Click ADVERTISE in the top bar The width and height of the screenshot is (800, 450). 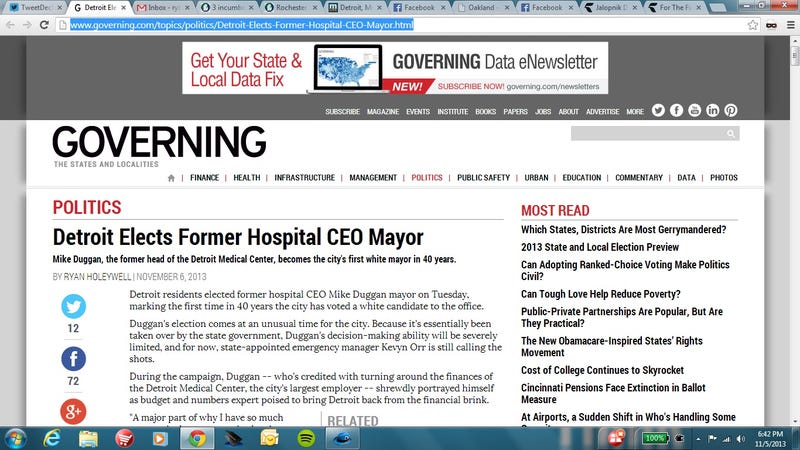point(603,111)
